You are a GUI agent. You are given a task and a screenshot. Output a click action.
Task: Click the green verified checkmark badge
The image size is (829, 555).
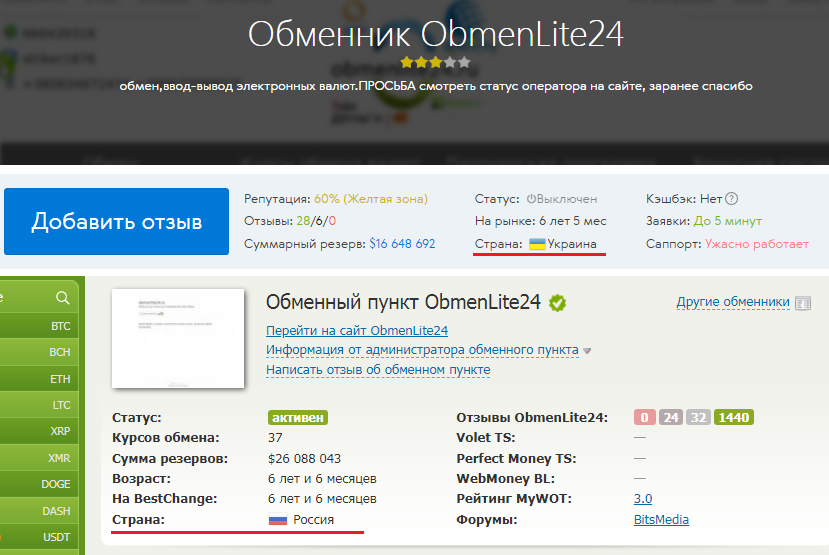557,303
